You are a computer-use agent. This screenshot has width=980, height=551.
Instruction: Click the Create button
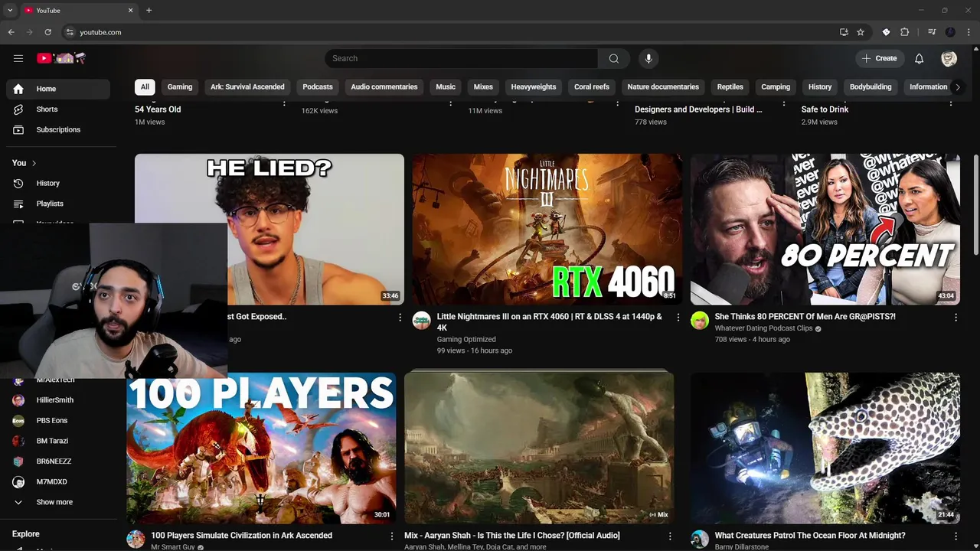(x=880, y=58)
